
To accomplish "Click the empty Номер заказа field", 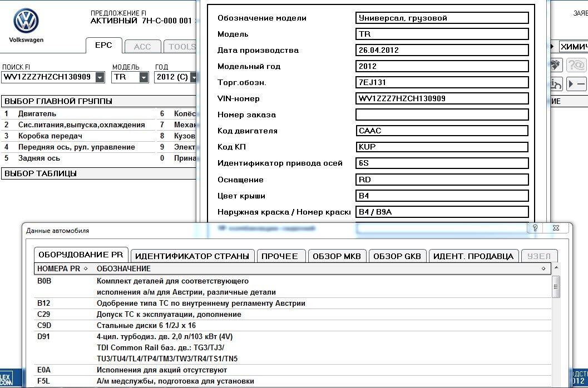I will [442, 115].
